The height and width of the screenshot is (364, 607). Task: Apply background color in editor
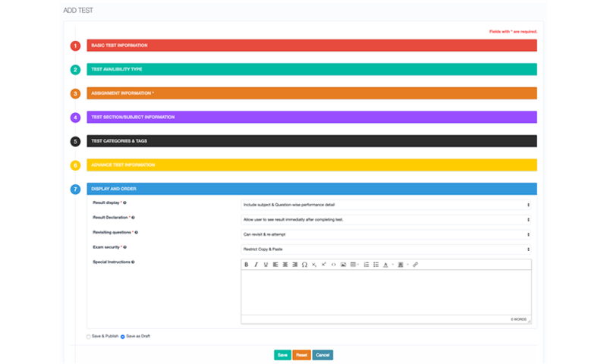coord(401,265)
